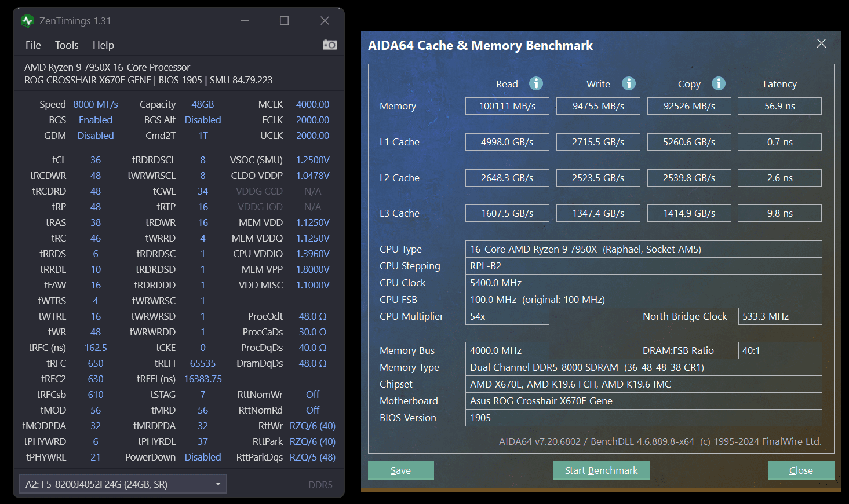This screenshot has height=504, width=849.
Task: Click GDM value Disabled
Action: pos(96,136)
